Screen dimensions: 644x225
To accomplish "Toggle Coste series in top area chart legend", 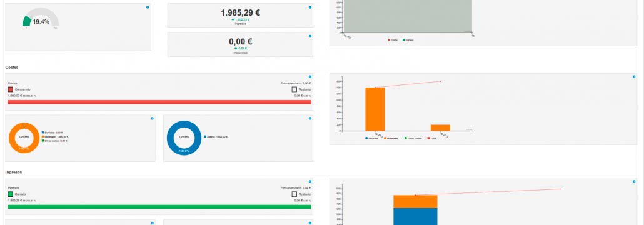I will click(393, 40).
